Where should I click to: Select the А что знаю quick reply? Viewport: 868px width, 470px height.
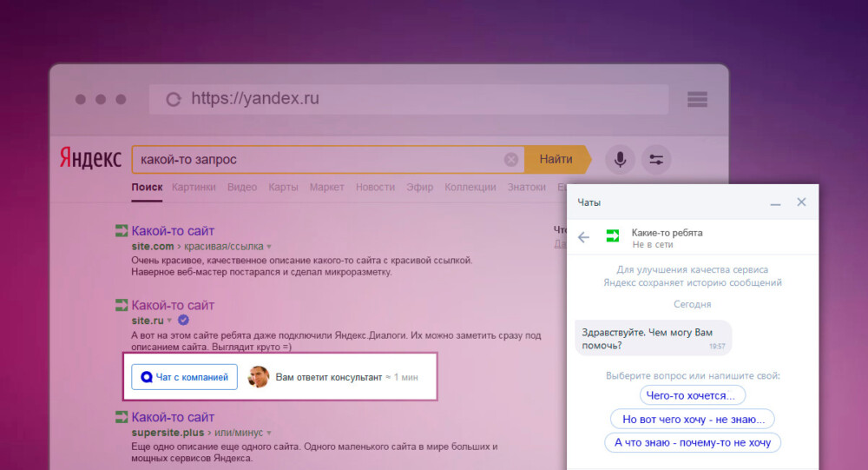click(x=692, y=442)
